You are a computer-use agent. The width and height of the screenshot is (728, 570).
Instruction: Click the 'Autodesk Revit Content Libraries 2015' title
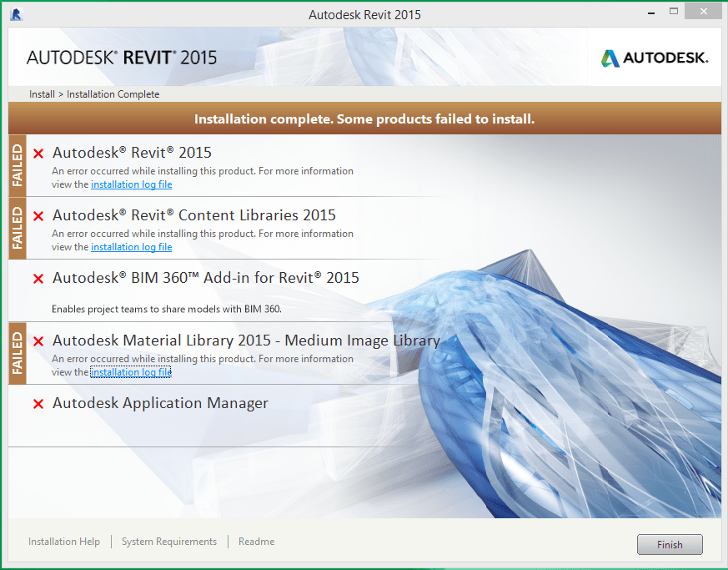(x=194, y=215)
